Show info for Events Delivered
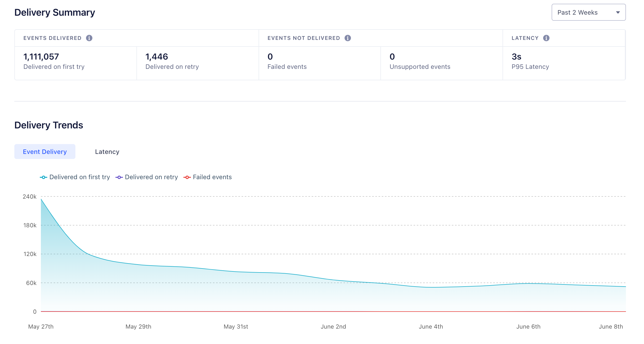This screenshot has width=644, height=344. [89, 38]
